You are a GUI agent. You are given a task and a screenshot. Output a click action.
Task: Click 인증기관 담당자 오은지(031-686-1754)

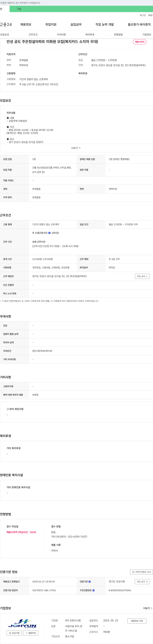pyautogui.click(x=44, y=591)
